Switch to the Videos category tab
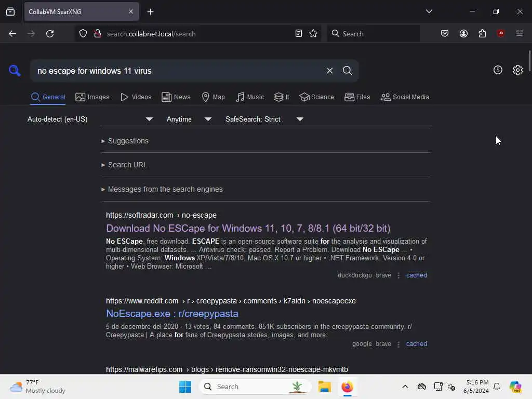This screenshot has height=399, width=532. pos(136,97)
